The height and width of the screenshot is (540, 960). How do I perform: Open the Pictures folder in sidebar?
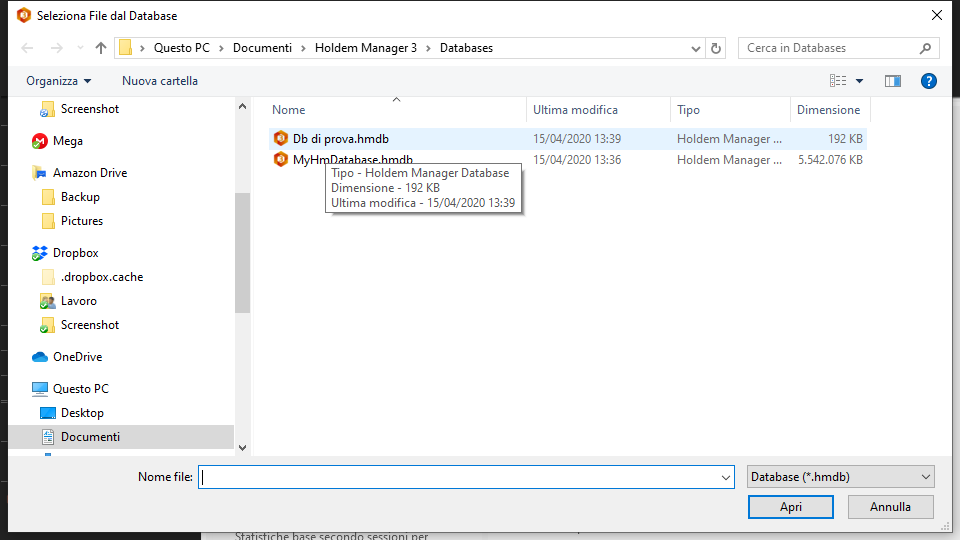pyautogui.click(x=81, y=220)
